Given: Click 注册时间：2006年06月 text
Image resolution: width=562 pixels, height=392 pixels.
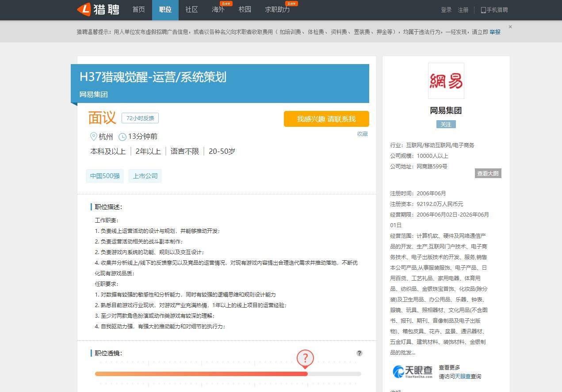Looking at the screenshot, I should pos(418,193).
